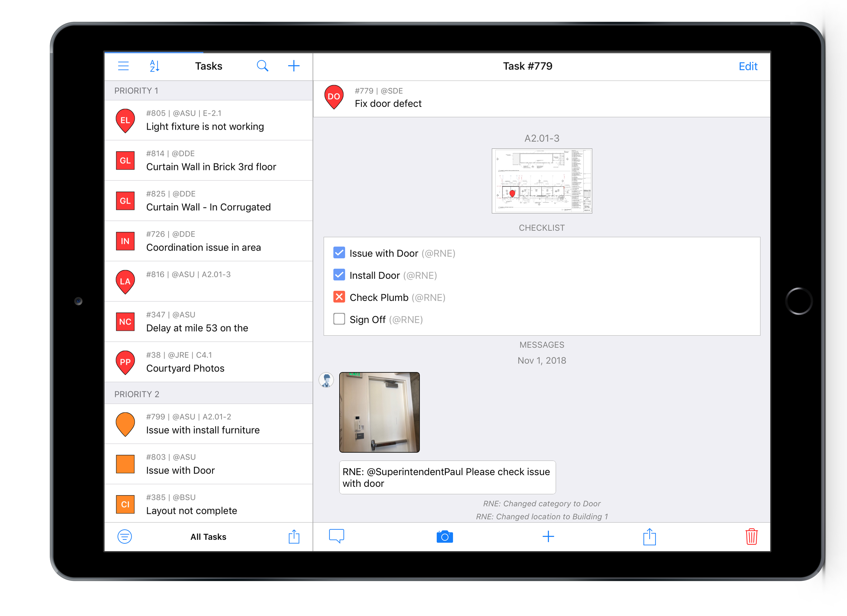Toggle the Install Door checkbox
The width and height of the screenshot is (847, 616).
coord(339,275)
